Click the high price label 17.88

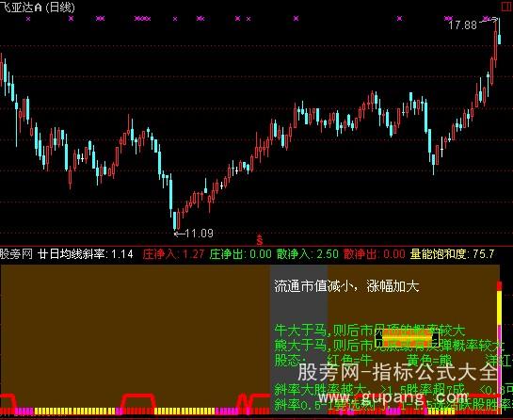click(462, 25)
